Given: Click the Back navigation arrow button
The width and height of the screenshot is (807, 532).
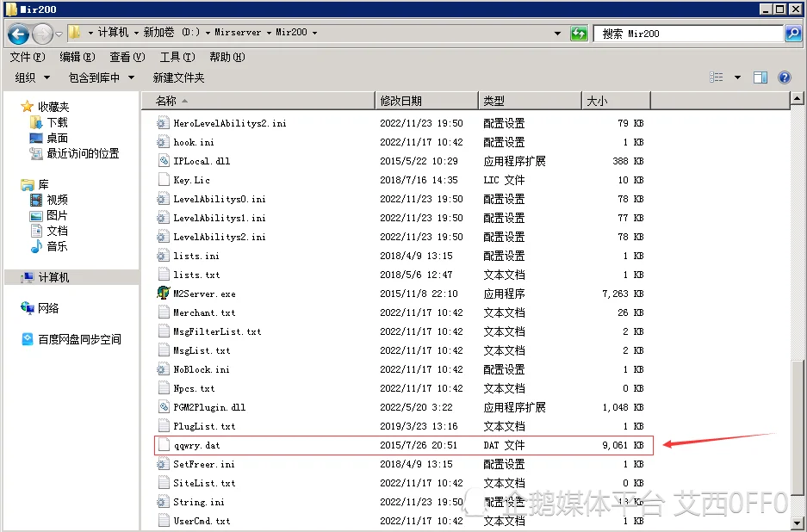Looking at the screenshot, I should (18, 34).
